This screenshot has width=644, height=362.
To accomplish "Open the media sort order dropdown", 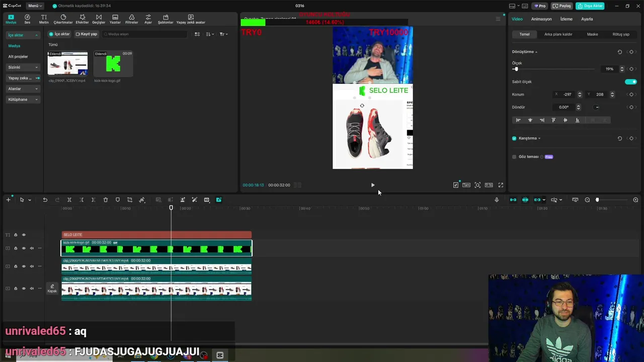I will tap(210, 34).
